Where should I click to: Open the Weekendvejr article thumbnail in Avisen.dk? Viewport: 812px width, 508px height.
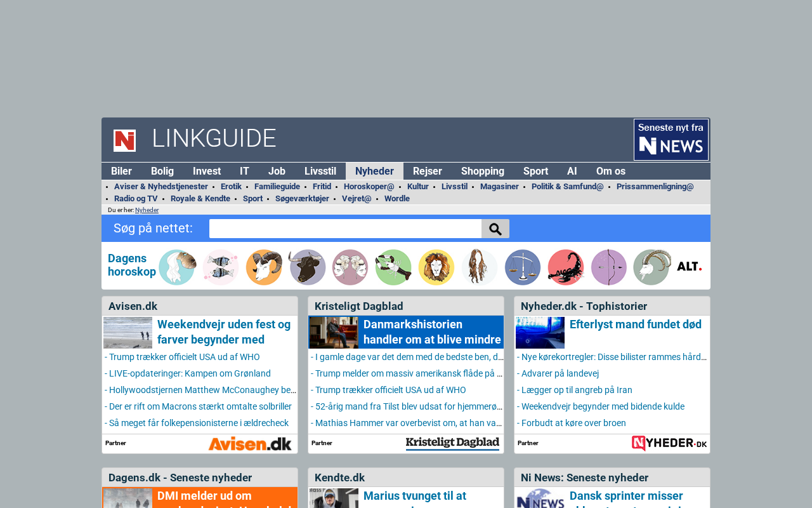pyautogui.click(x=128, y=333)
